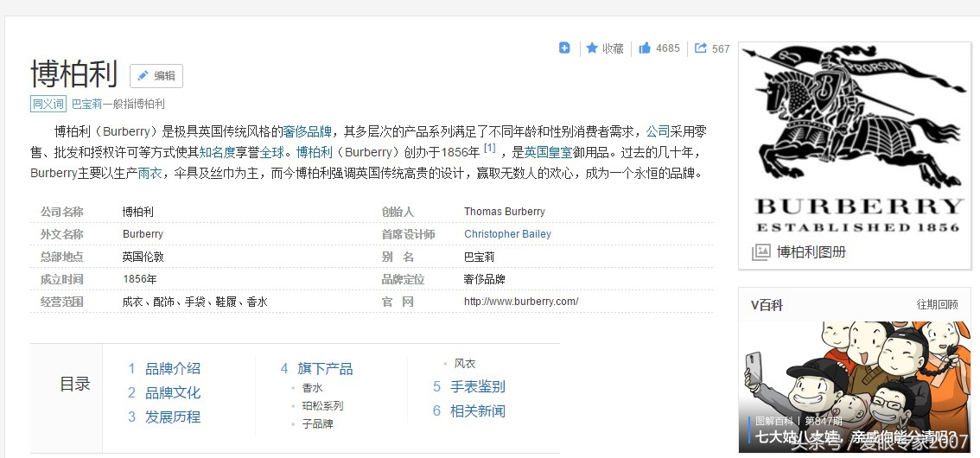Viewport: 980px width, 458px height.
Task: Follow the 英国皇室 hyperlink
Action: (x=548, y=152)
